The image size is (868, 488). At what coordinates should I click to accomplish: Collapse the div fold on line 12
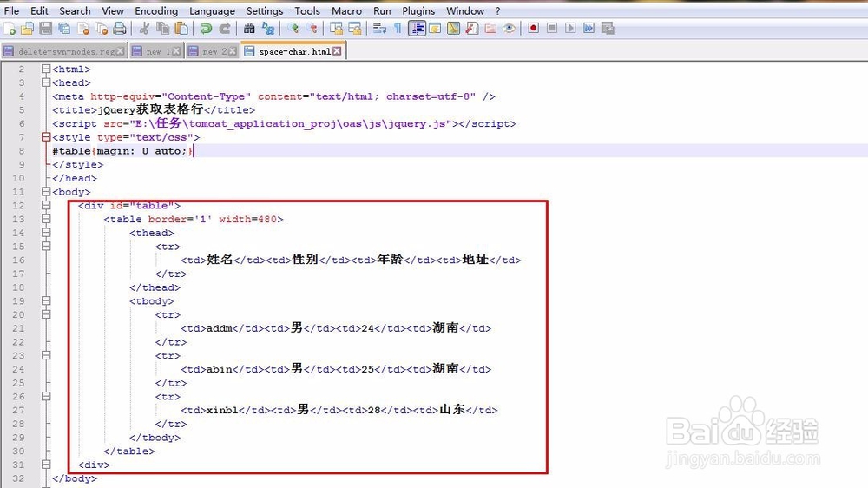[46, 205]
